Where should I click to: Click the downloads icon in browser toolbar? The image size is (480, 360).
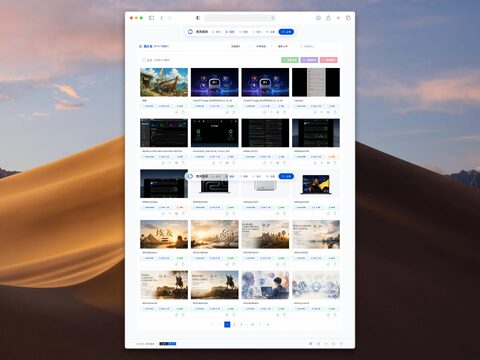click(318, 18)
